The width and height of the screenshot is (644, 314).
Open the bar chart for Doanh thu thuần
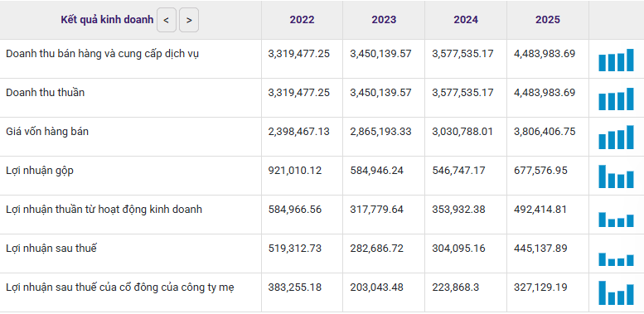click(616, 99)
